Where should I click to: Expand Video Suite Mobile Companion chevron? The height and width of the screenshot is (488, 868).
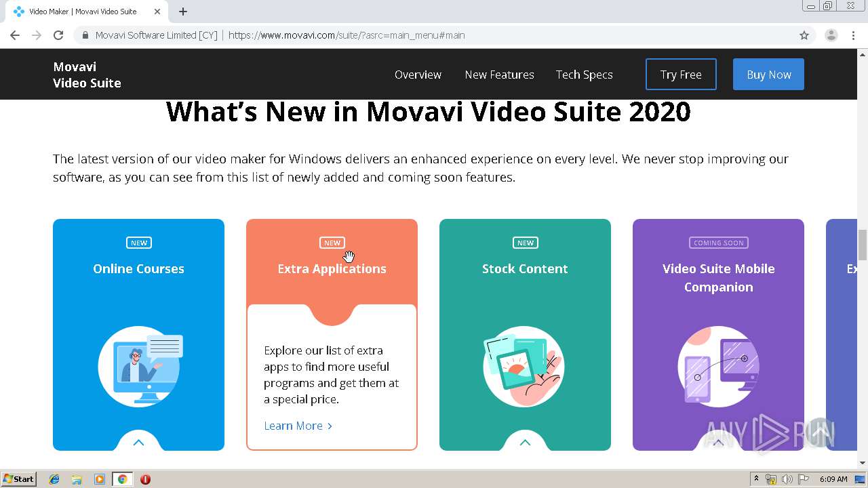click(x=718, y=443)
